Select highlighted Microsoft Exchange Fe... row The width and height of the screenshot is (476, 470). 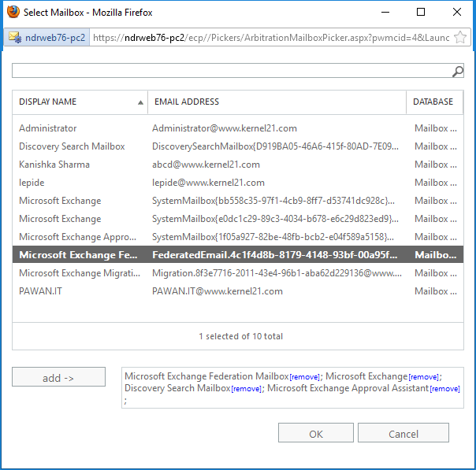coord(238,255)
